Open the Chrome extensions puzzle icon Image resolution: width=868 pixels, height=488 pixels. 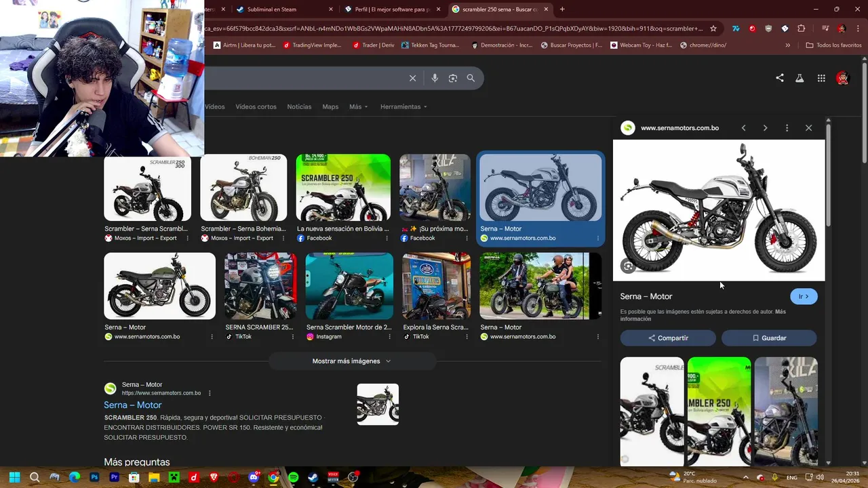pos(802,28)
